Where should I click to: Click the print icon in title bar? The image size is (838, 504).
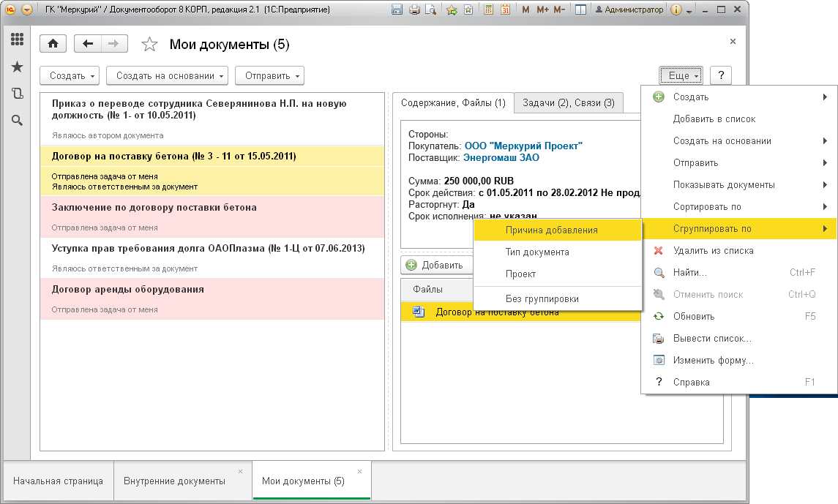click(x=414, y=10)
